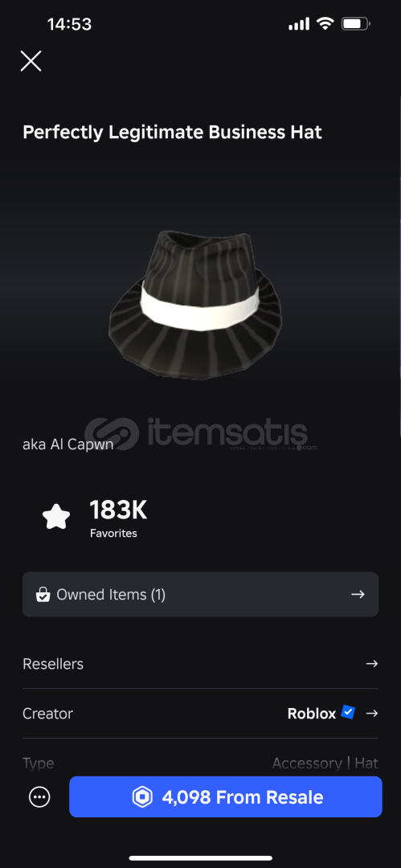Viewport: 401px width, 868px height.
Task: Tap the battery status icon
Action: pyautogui.click(x=355, y=24)
